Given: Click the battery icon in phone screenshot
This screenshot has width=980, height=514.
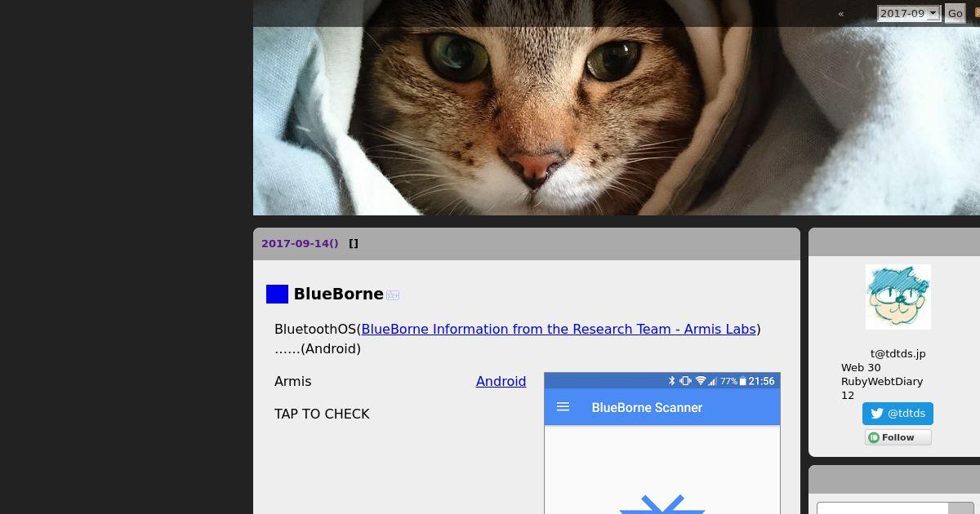Looking at the screenshot, I should (742, 381).
